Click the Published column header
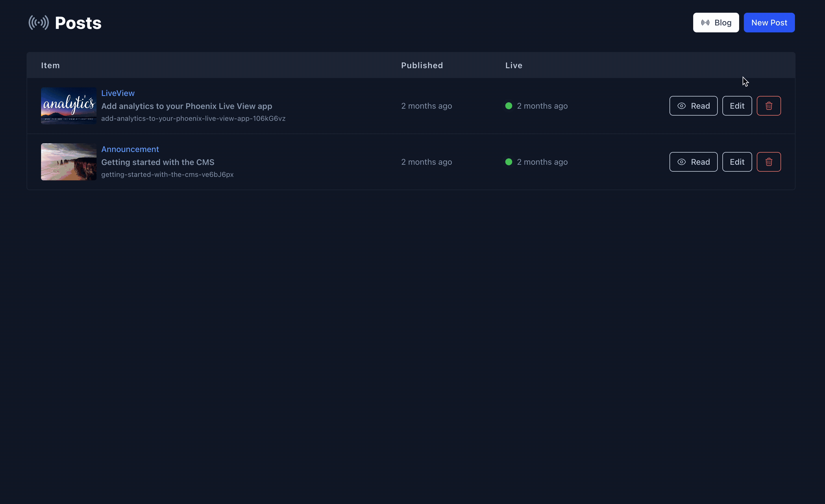Screen dimensions: 825x504 [422, 65]
